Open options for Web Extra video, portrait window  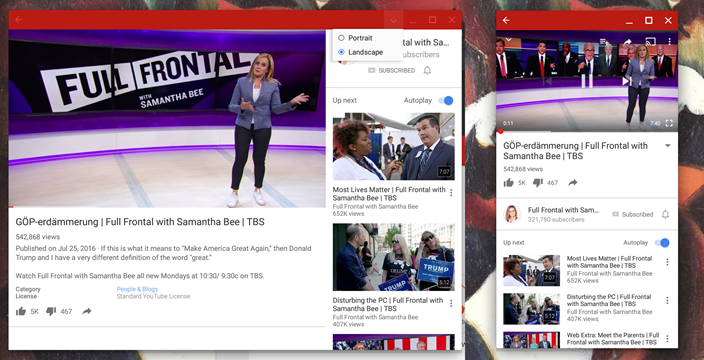tap(667, 338)
